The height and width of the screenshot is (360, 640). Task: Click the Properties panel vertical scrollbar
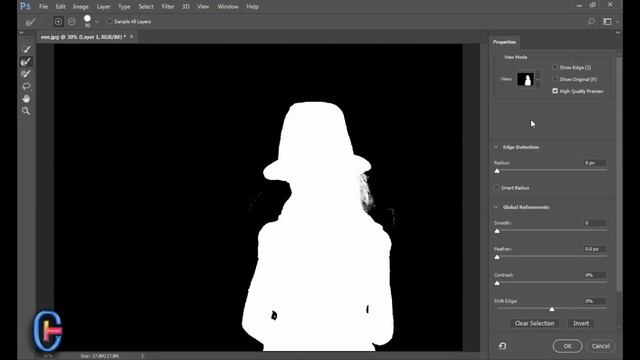coord(619,174)
